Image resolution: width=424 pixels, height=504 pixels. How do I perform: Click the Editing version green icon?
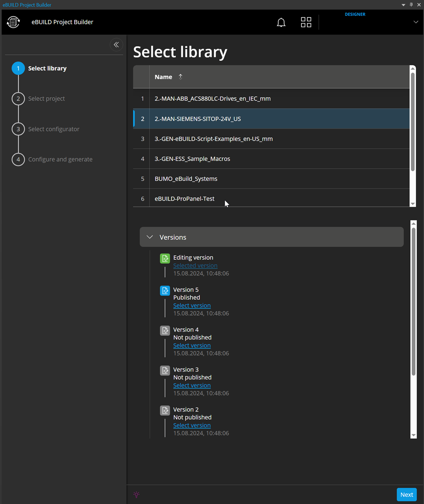click(165, 258)
